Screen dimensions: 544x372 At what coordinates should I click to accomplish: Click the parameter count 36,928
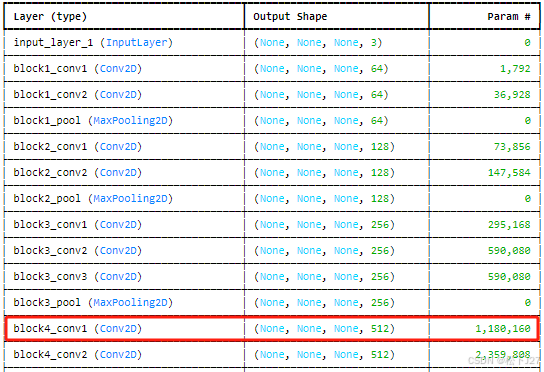point(512,94)
